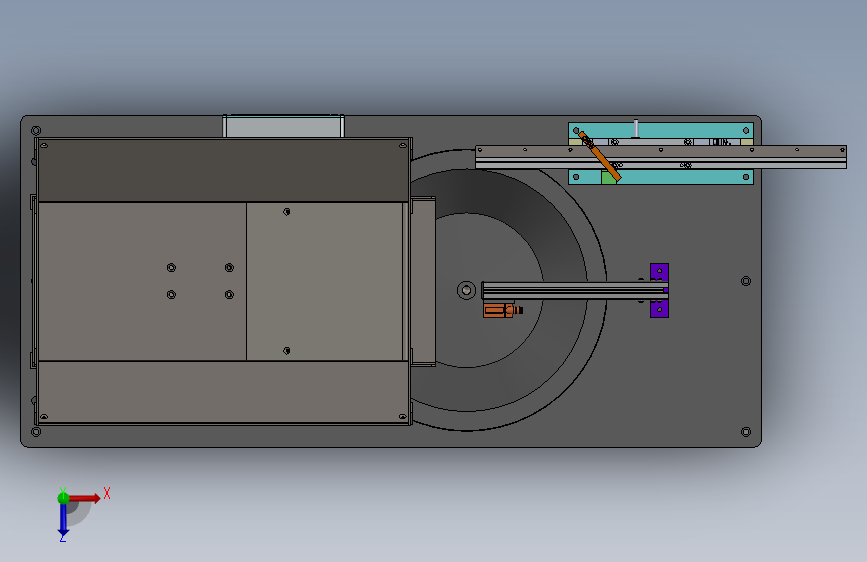Image resolution: width=867 pixels, height=562 pixels.
Task: Select the orange diagonal lever arm
Action: (x=600, y=155)
